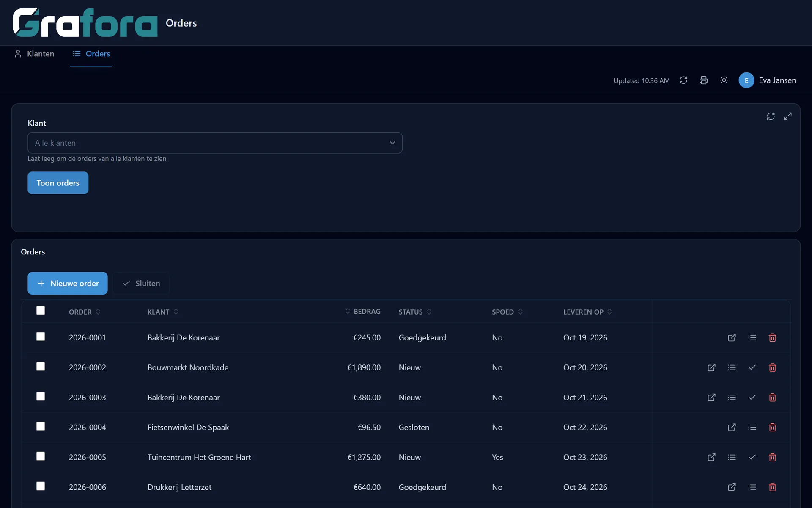Toggle light theme with the sun icon

tap(724, 80)
